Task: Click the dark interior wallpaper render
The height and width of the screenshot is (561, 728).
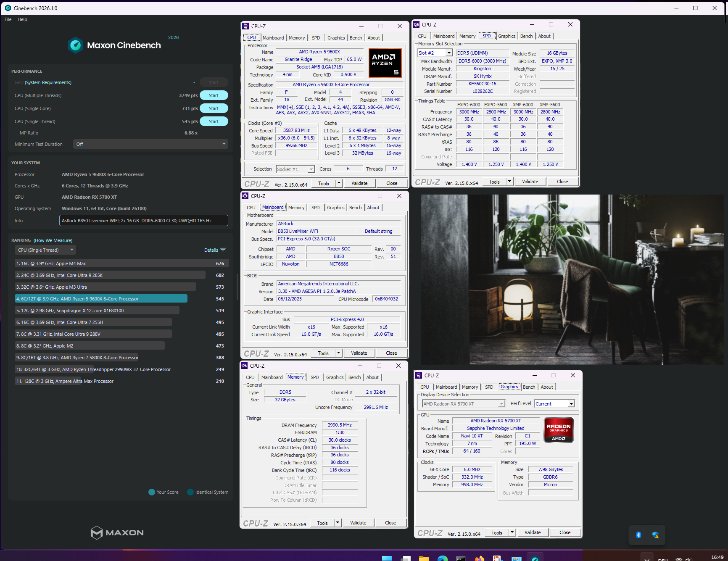Action: pyautogui.click(x=572, y=279)
